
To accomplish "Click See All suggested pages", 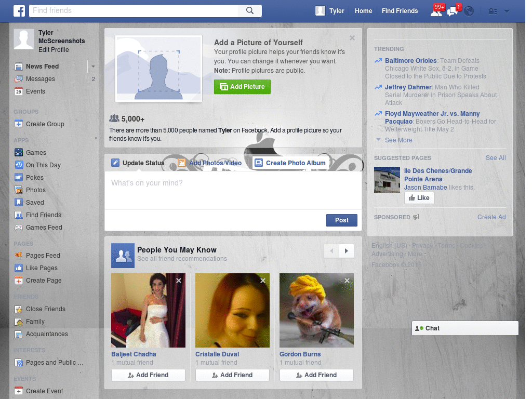I will (495, 158).
